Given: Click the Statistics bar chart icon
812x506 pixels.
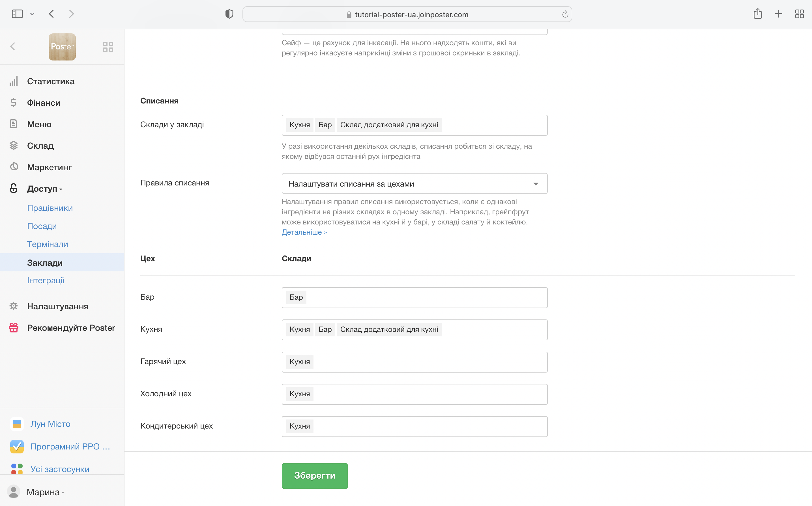Looking at the screenshot, I should click(x=13, y=81).
